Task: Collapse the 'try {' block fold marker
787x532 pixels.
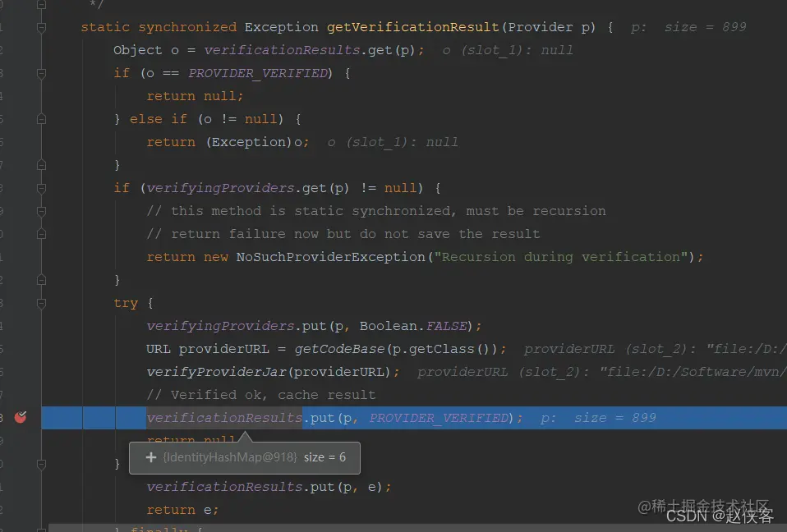Action: (x=42, y=304)
